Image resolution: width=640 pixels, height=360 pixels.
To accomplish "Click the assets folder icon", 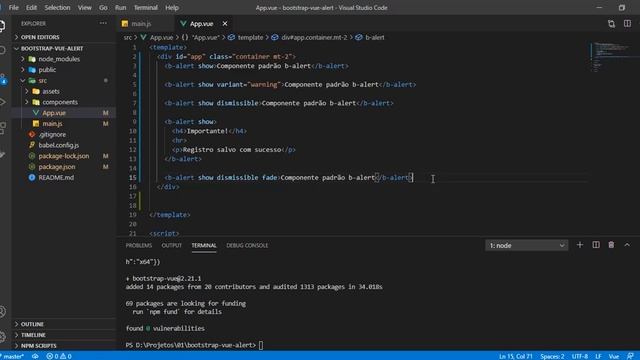I will click(36, 91).
